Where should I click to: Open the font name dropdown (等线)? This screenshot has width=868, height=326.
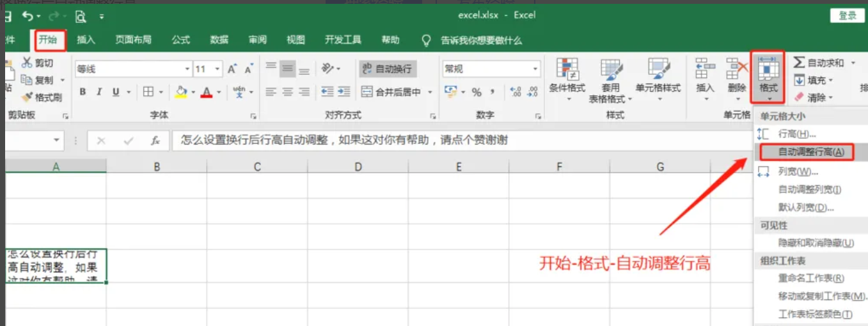point(187,69)
